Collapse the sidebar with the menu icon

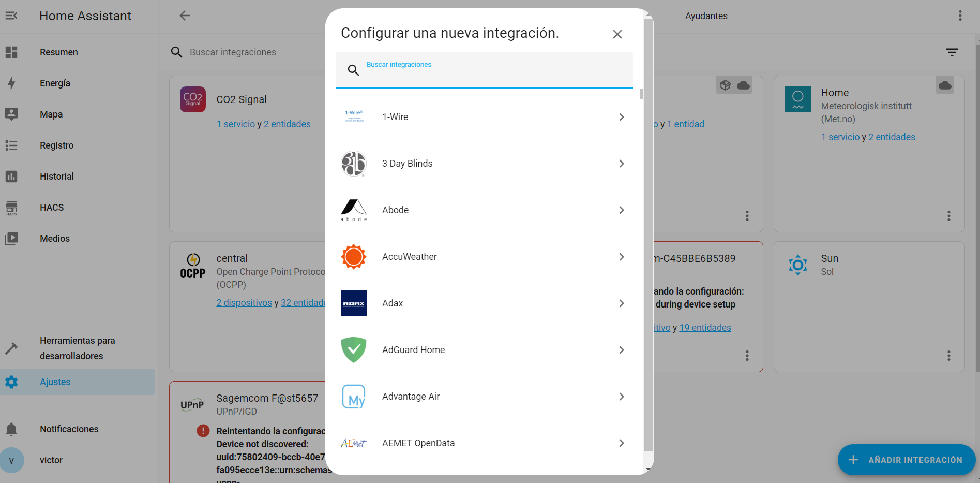(x=11, y=16)
